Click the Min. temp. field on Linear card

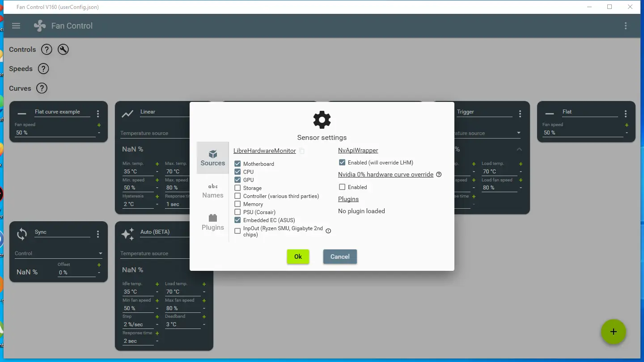click(138, 172)
